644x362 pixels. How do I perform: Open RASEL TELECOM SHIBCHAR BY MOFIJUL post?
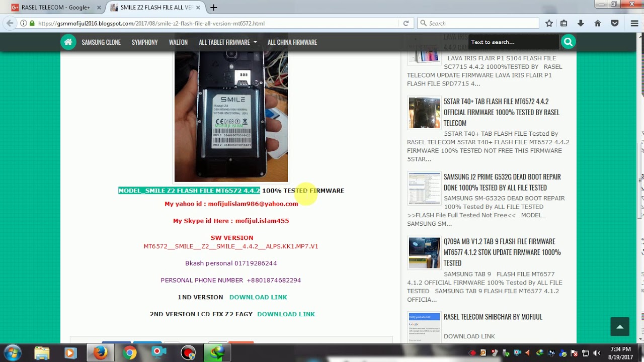pyautogui.click(x=493, y=317)
